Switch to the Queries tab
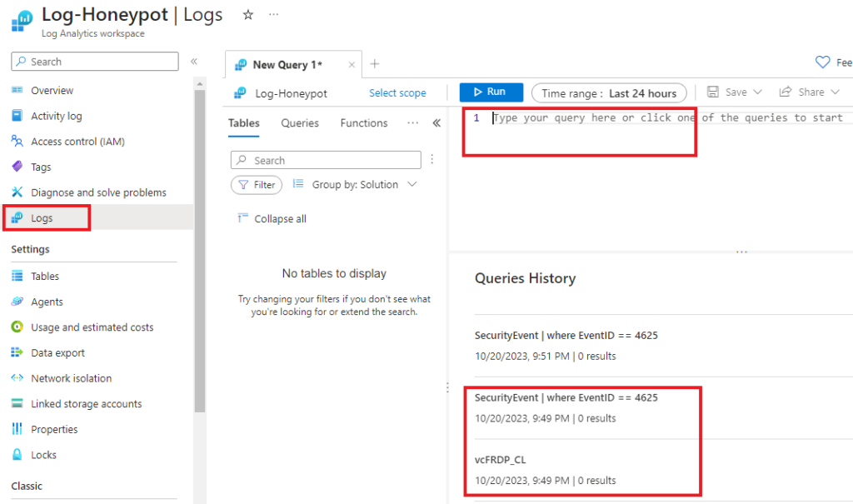This screenshot has height=504, width=853. click(x=300, y=123)
